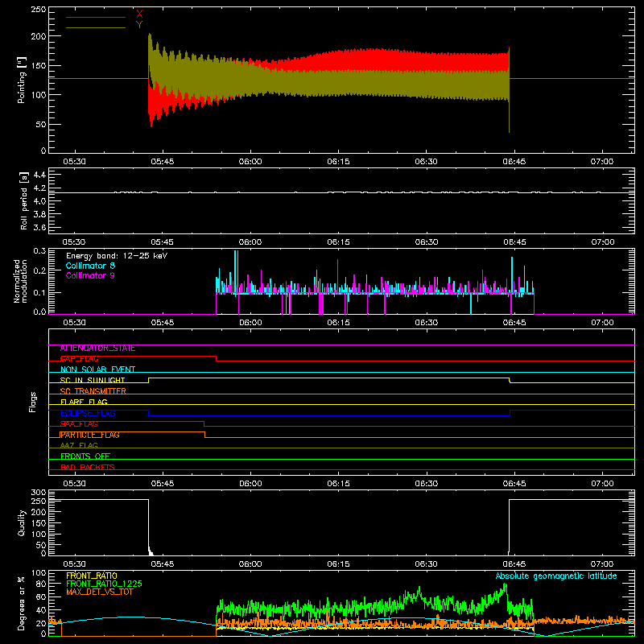The width and height of the screenshot is (644, 644).
Task: Click the SAA_FLAG label
Action: click(79, 424)
